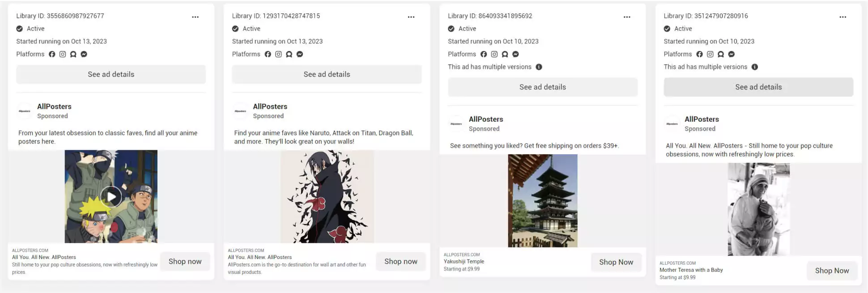868x293 pixels.
Task: Click multiple versions info icon in Mother Teresa ad
Action: (755, 67)
